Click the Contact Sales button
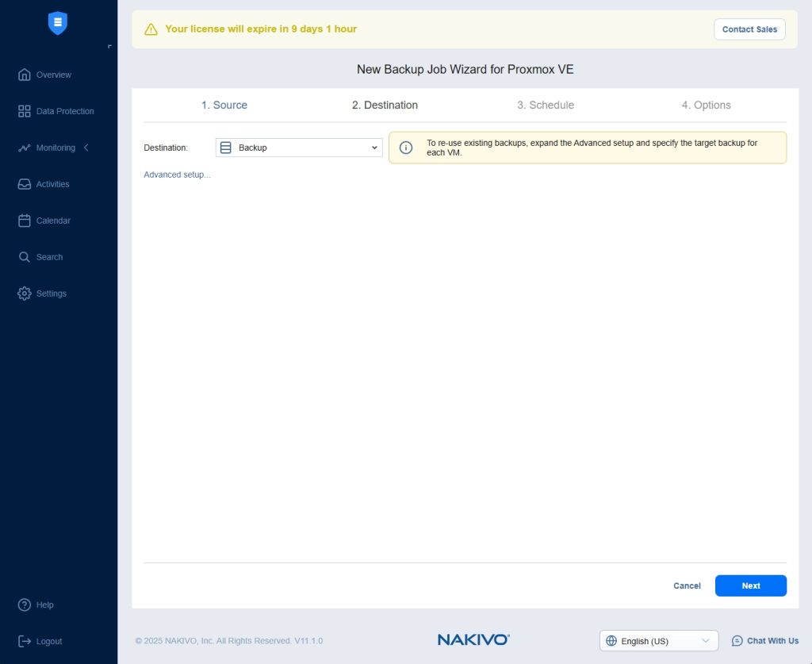This screenshot has height=664, width=812. point(749,29)
